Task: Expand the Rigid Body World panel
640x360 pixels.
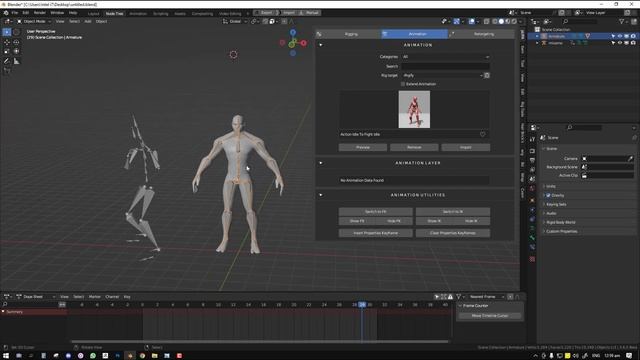Action: (x=560, y=222)
